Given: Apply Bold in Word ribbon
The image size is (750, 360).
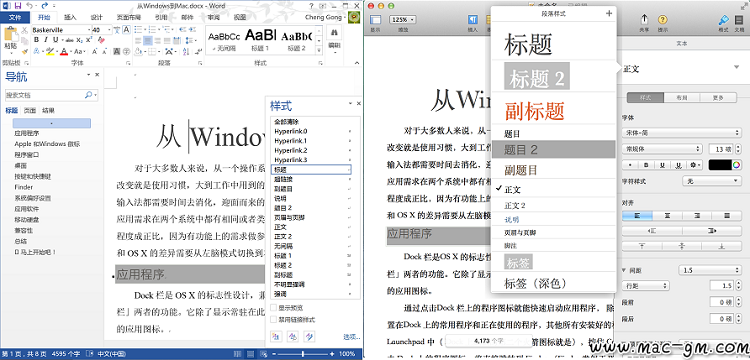Looking at the screenshot, I should pyautogui.click(x=36, y=40).
